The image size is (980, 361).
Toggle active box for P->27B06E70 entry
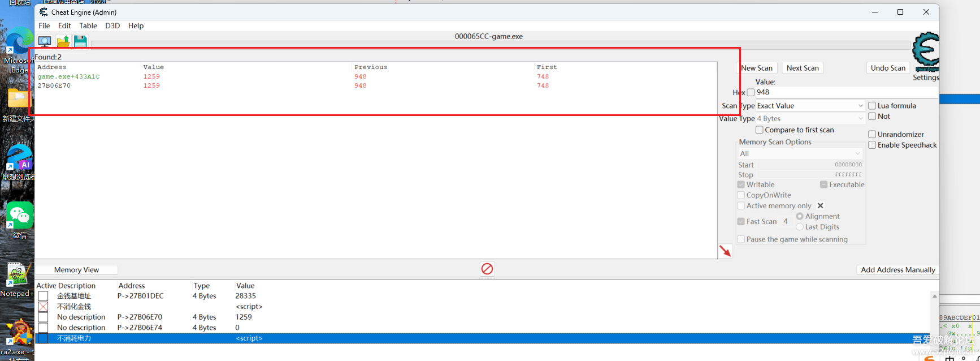[x=43, y=317]
